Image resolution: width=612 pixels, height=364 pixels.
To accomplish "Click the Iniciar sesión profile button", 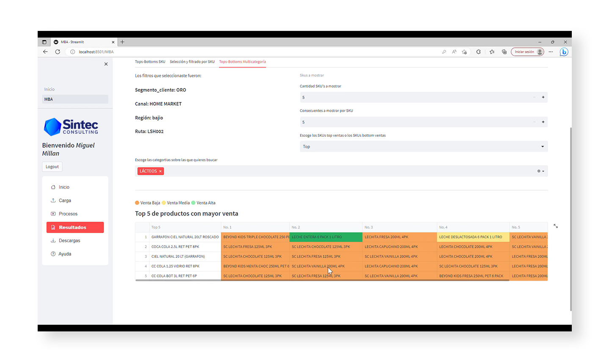I will (527, 52).
